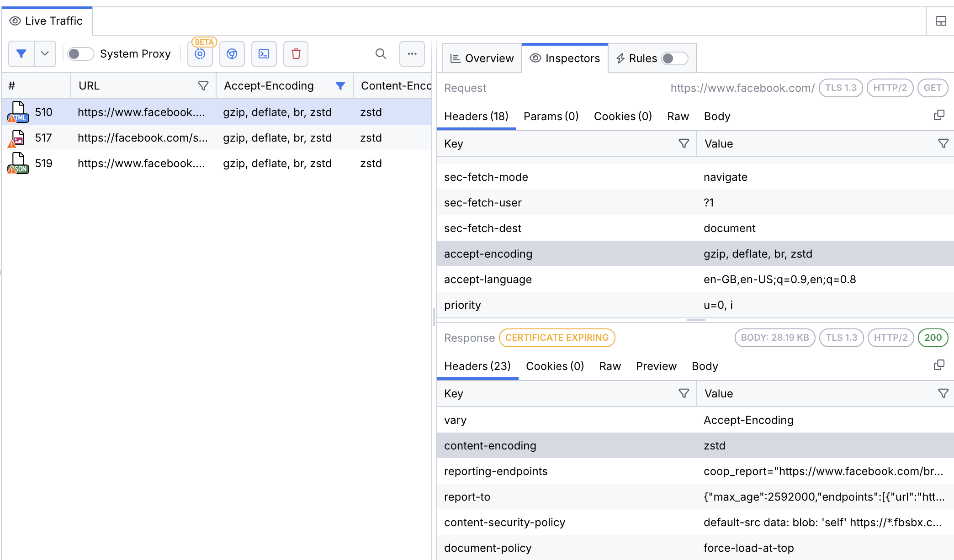Click the image file icon of session 517
954x560 pixels.
[16, 138]
